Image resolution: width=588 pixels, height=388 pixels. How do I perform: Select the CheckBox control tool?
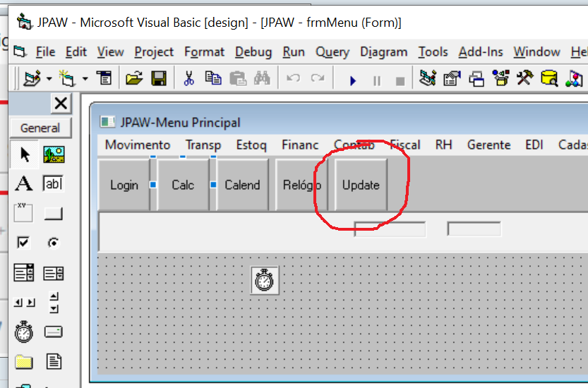click(x=23, y=243)
